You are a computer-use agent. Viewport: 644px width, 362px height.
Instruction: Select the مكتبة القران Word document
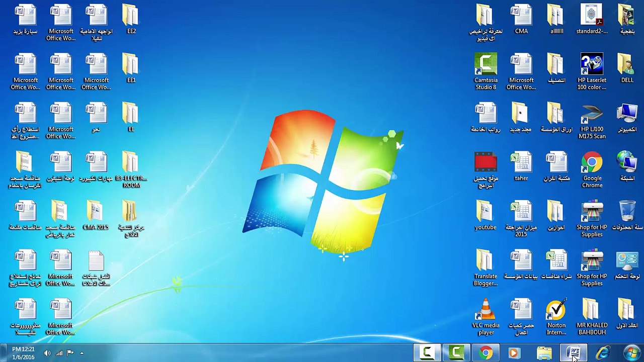pos(556,166)
